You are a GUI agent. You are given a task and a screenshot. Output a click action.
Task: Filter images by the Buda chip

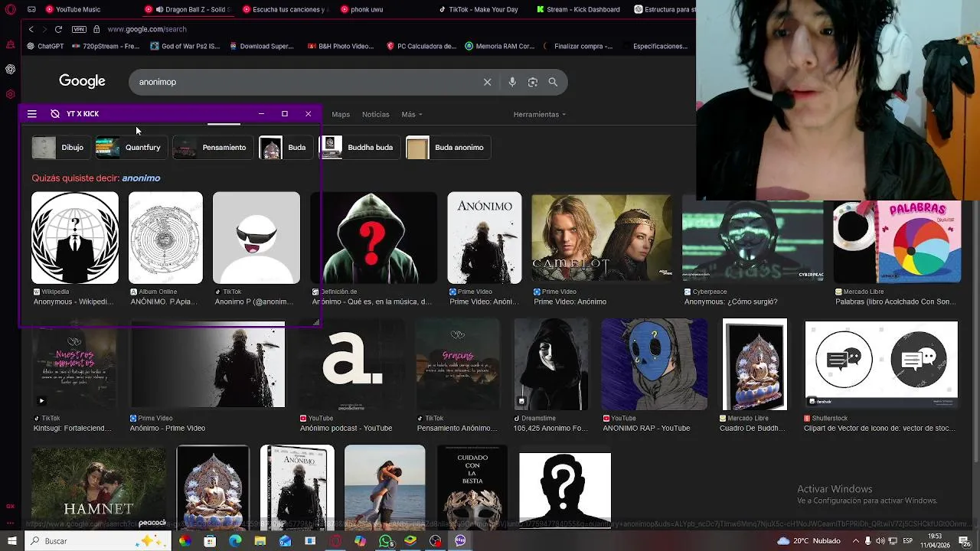[x=285, y=148]
